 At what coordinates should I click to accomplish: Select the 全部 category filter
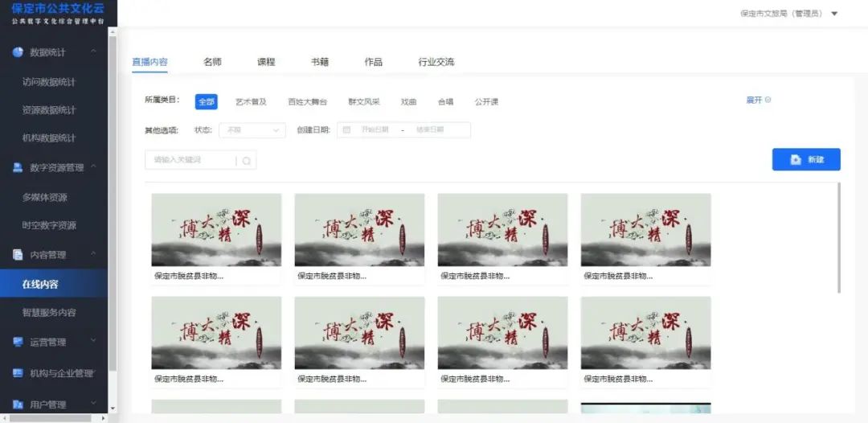(x=206, y=102)
